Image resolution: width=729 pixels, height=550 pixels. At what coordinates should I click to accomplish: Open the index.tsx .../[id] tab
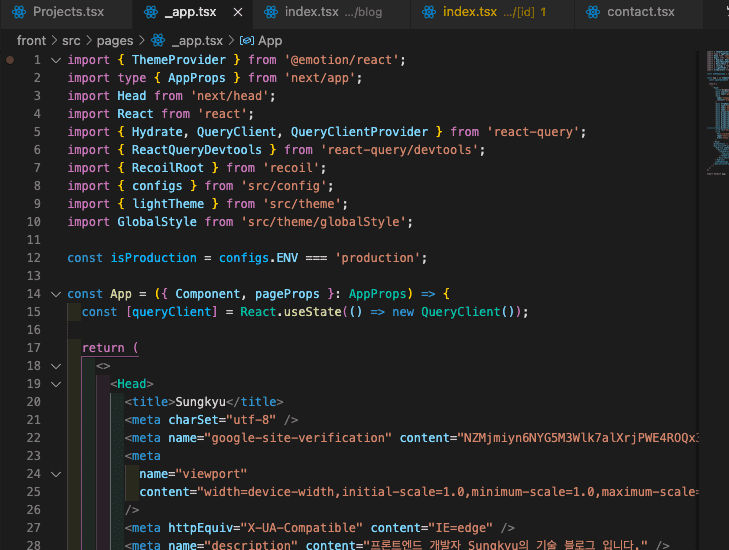click(x=493, y=12)
